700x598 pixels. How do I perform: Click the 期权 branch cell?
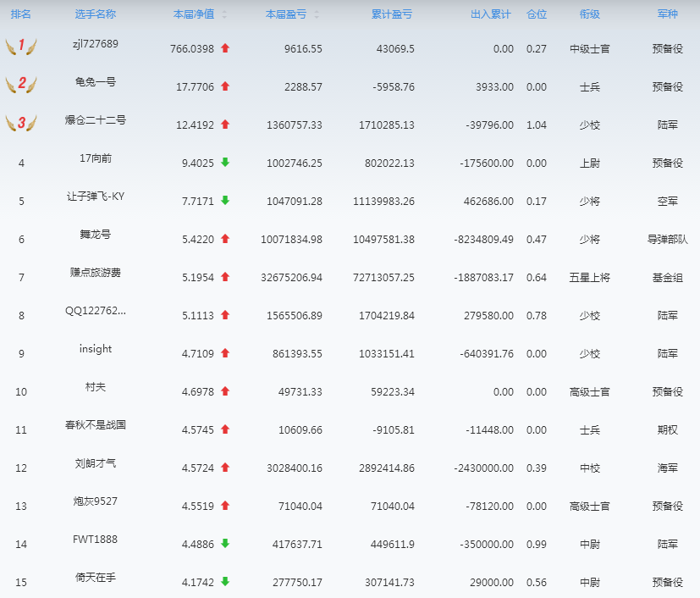point(667,429)
